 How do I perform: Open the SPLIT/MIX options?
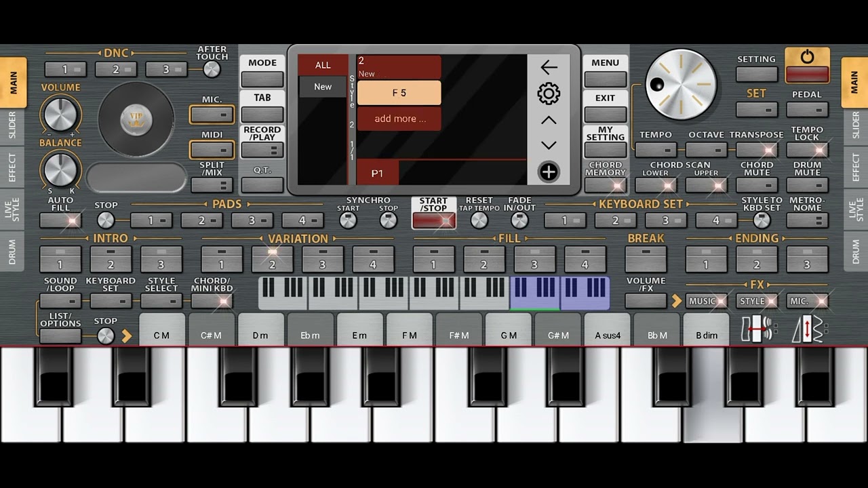[212, 185]
